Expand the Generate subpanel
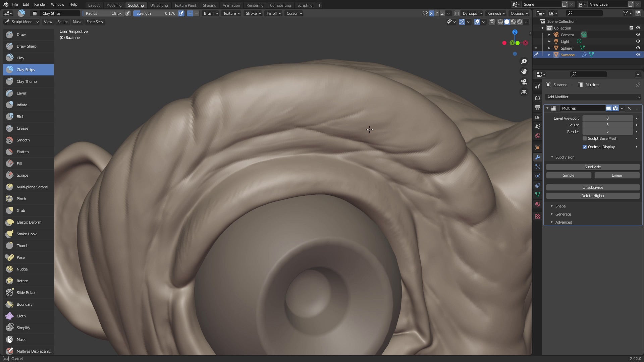Screen dimensions: 644x362 pyautogui.click(x=563, y=214)
